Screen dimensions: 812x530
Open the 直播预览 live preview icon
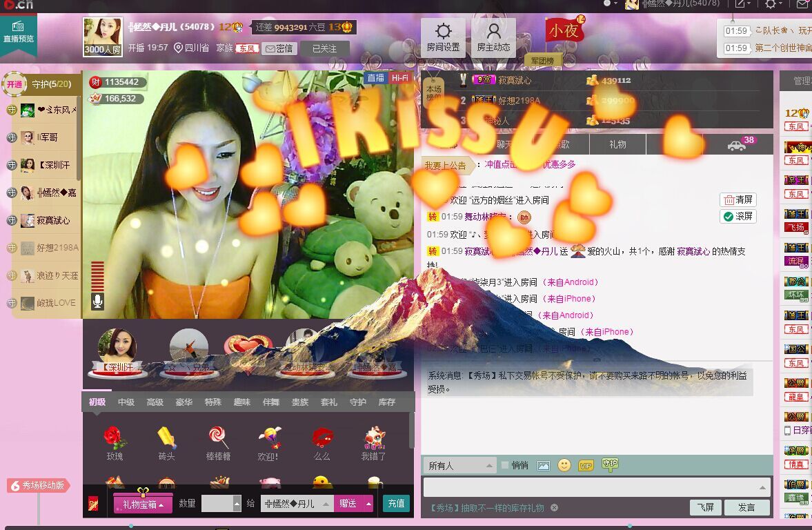(x=18, y=32)
